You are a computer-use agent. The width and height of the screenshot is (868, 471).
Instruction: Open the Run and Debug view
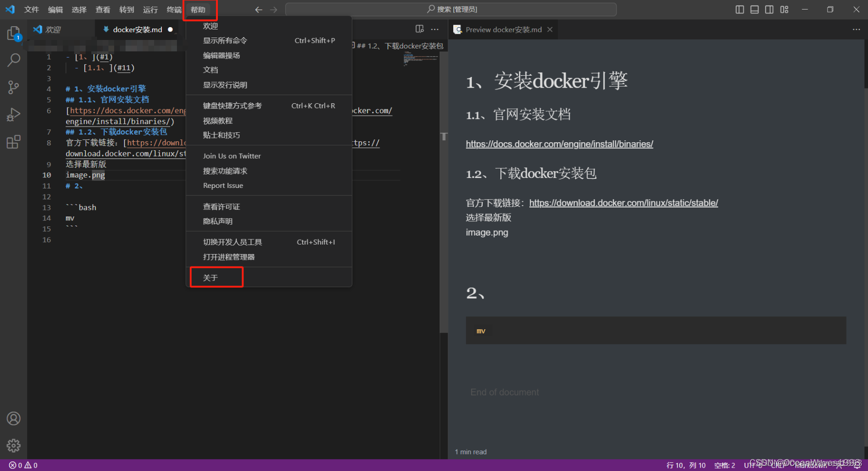13,115
